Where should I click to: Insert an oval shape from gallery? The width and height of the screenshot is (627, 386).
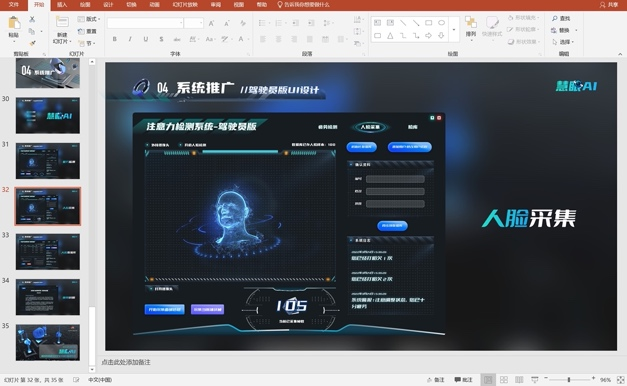point(441,23)
